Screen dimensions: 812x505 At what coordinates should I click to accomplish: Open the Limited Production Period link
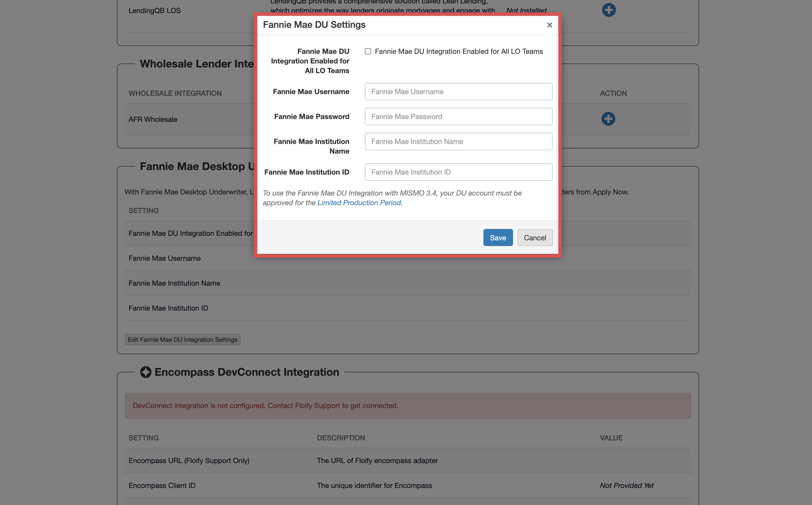[x=359, y=203]
